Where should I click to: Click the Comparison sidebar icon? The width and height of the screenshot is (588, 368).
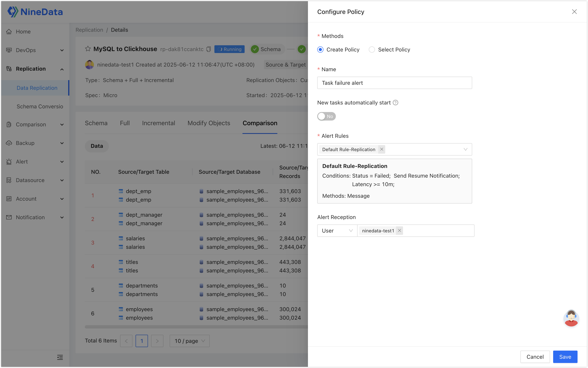click(x=9, y=125)
